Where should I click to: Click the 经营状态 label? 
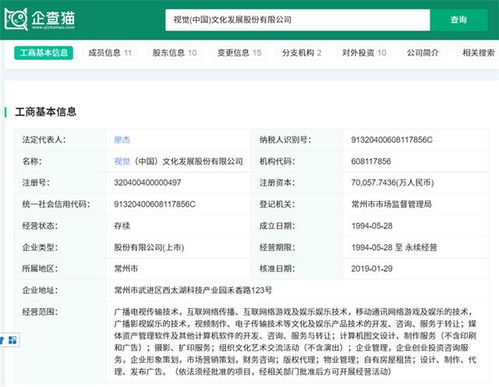[x=40, y=226]
